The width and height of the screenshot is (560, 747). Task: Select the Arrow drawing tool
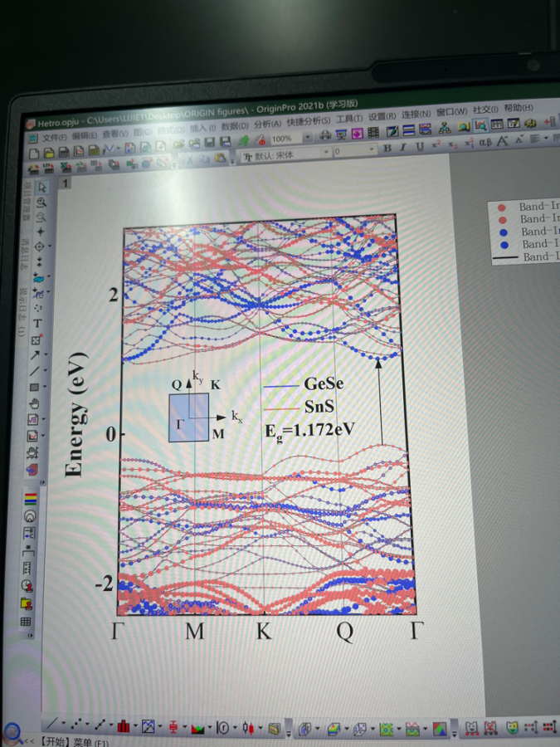tap(36, 355)
